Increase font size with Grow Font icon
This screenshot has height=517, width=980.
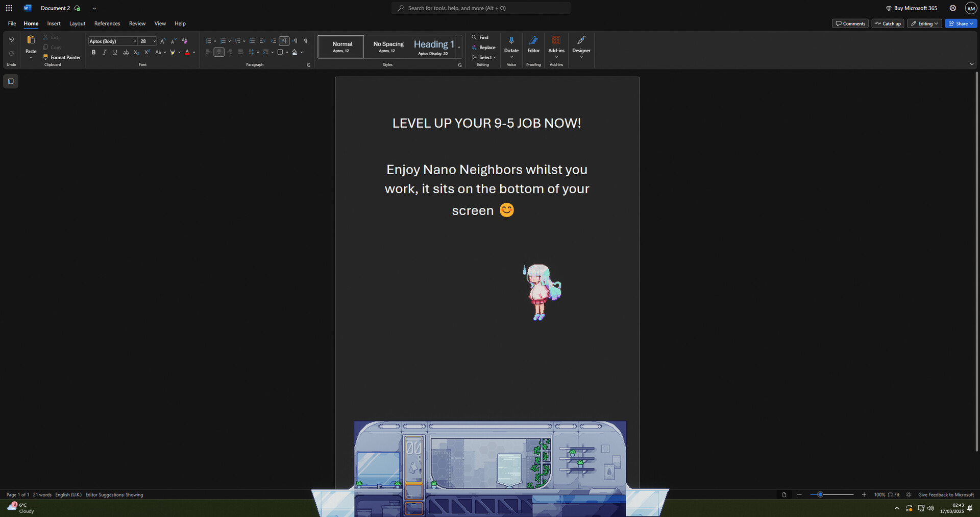(x=163, y=41)
